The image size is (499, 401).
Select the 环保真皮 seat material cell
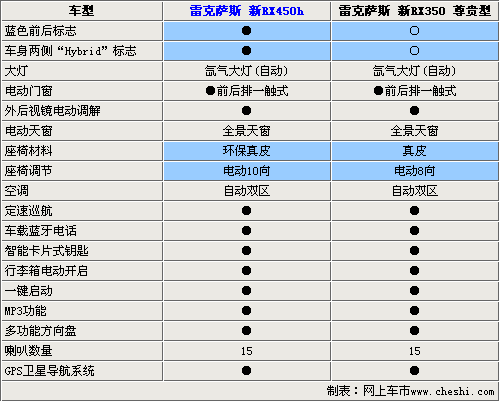coord(247,151)
